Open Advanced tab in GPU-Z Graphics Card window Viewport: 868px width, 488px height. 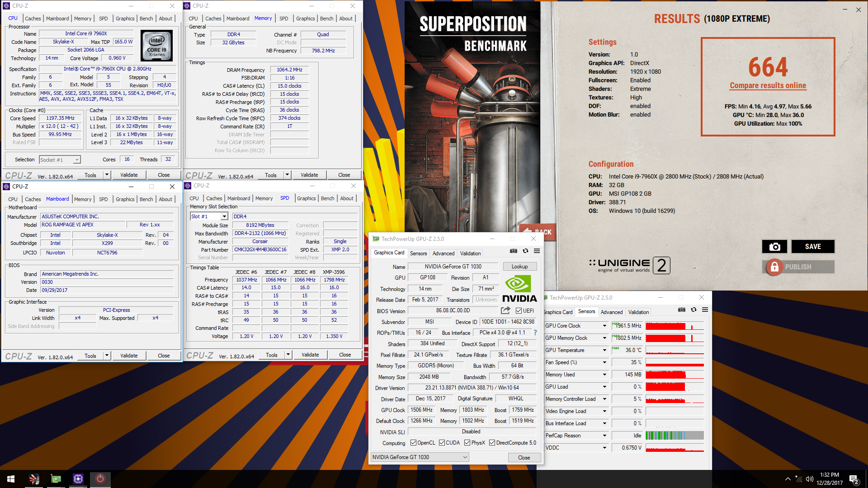(x=443, y=253)
